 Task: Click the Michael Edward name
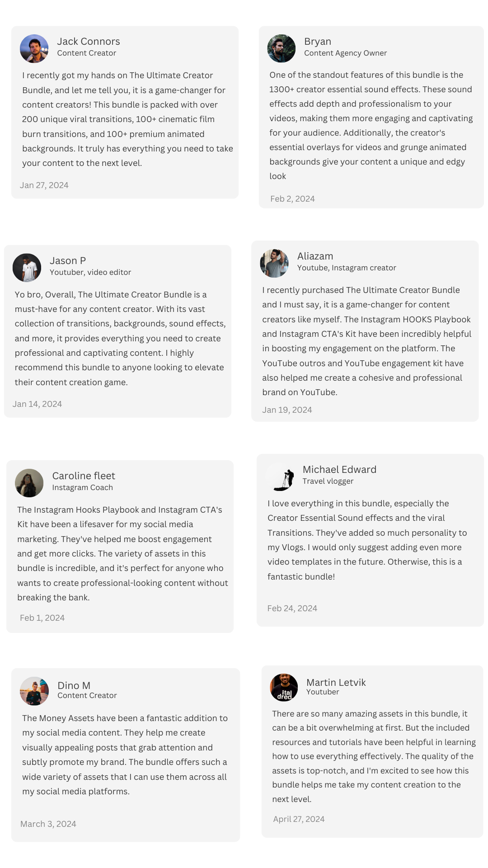339,470
